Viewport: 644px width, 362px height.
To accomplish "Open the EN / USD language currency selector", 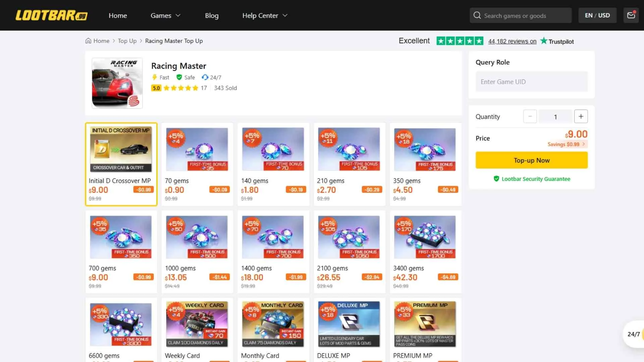I will [x=597, y=15].
